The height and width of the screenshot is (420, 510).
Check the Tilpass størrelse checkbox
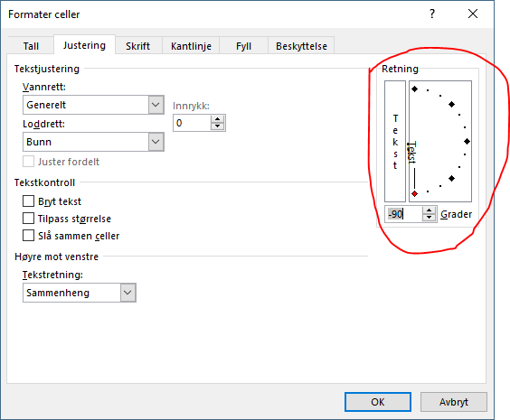pos(28,219)
